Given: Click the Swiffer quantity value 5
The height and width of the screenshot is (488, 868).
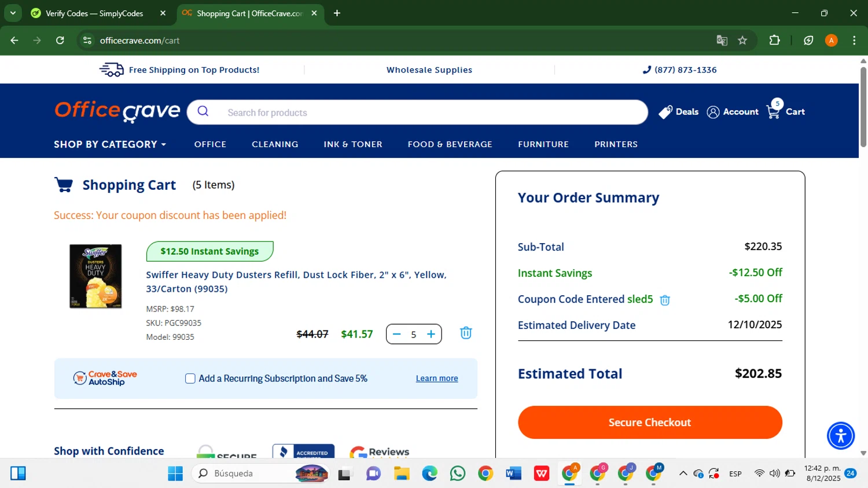Looking at the screenshot, I should (414, 335).
